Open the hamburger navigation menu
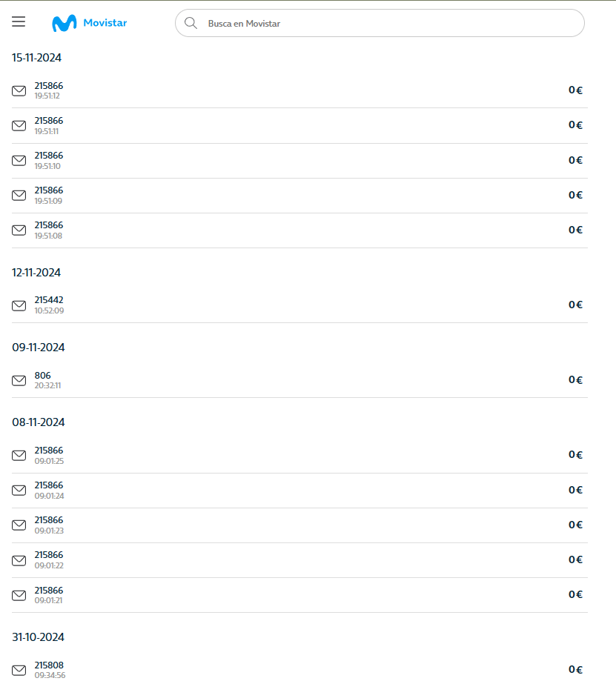The width and height of the screenshot is (616, 681). pyautogui.click(x=18, y=21)
